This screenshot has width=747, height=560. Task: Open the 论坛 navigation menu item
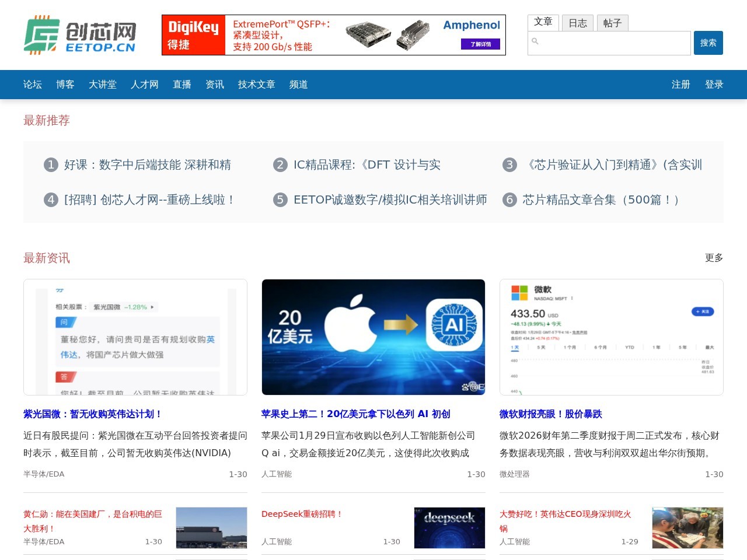coord(33,85)
